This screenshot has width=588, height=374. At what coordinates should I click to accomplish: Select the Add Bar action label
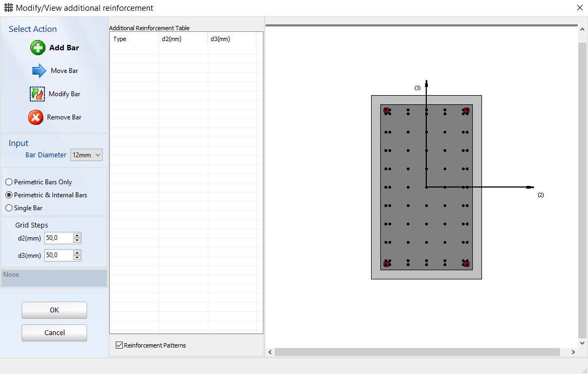(x=64, y=48)
